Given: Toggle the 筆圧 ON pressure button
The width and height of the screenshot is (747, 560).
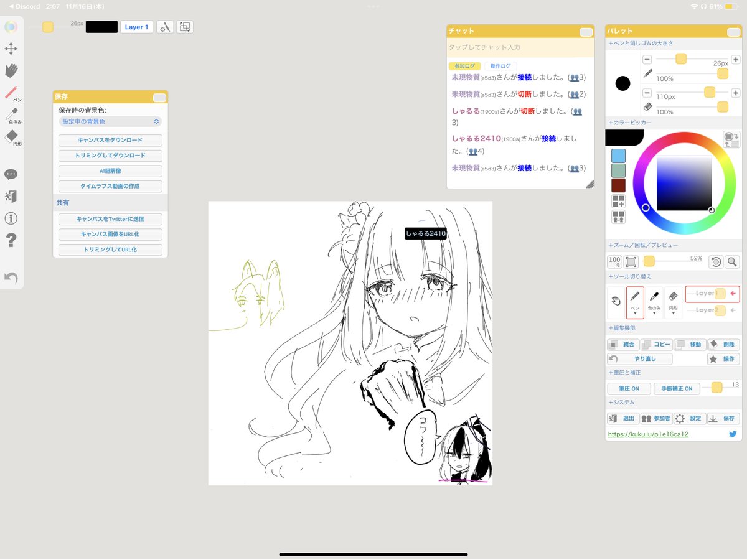Looking at the screenshot, I should (x=628, y=388).
